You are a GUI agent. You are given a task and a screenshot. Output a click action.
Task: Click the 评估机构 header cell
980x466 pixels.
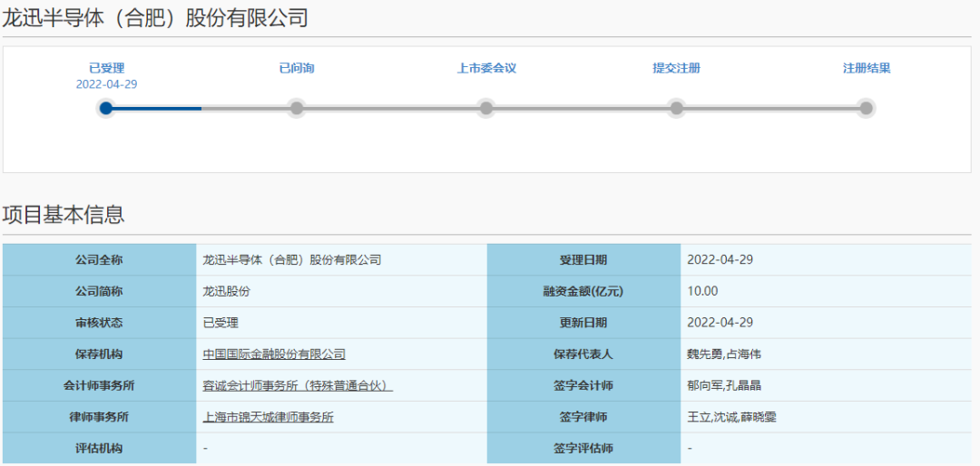click(x=100, y=449)
